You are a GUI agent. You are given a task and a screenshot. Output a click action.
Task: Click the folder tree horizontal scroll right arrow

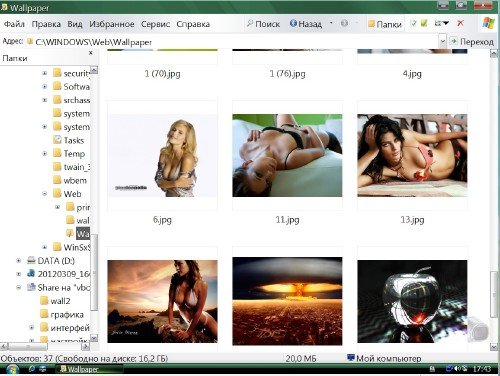pyautogui.click(x=86, y=347)
